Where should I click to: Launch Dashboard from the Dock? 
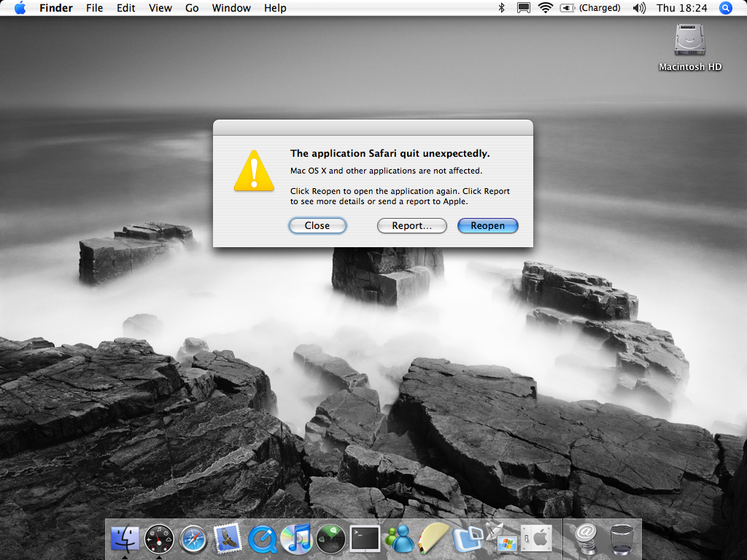[x=158, y=539]
